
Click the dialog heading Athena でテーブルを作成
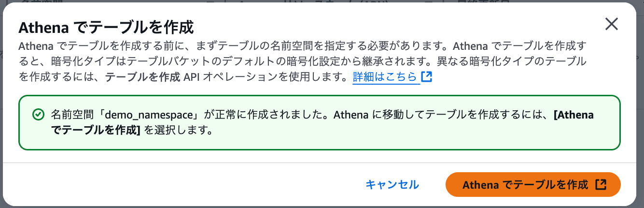coord(106,27)
